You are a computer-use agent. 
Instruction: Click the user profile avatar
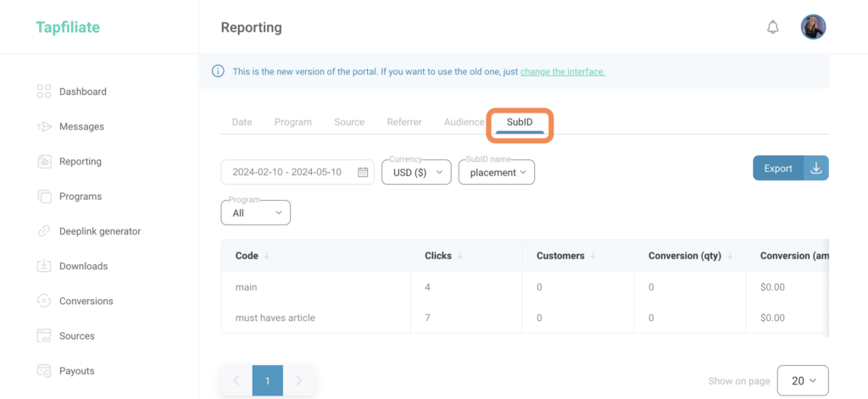tap(813, 27)
